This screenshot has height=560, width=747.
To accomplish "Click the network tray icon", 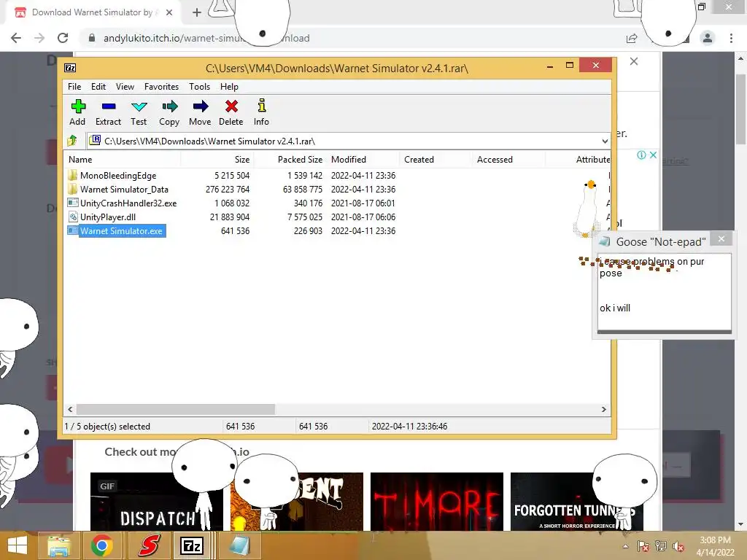I will pyautogui.click(x=661, y=547).
